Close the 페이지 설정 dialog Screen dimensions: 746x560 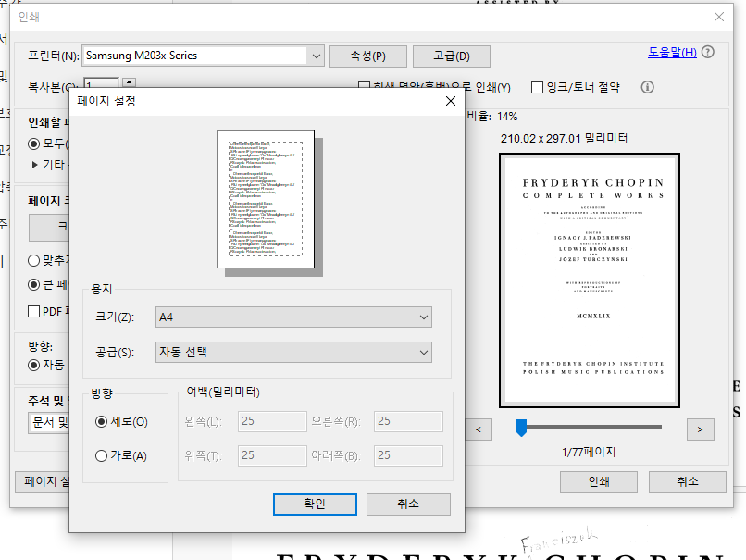click(x=451, y=101)
